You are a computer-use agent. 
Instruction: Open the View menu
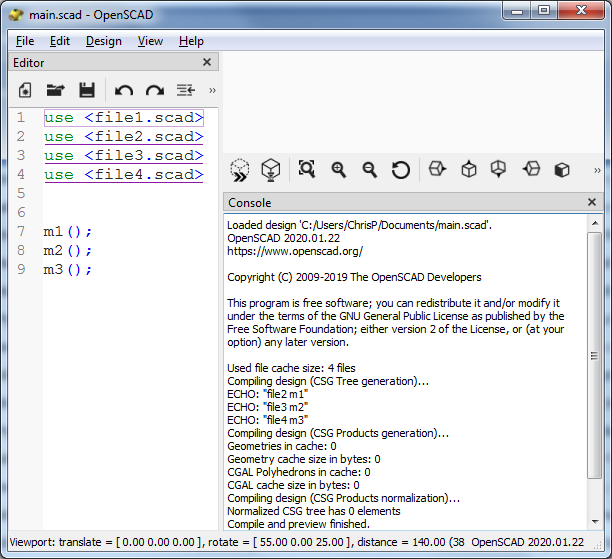click(x=150, y=41)
